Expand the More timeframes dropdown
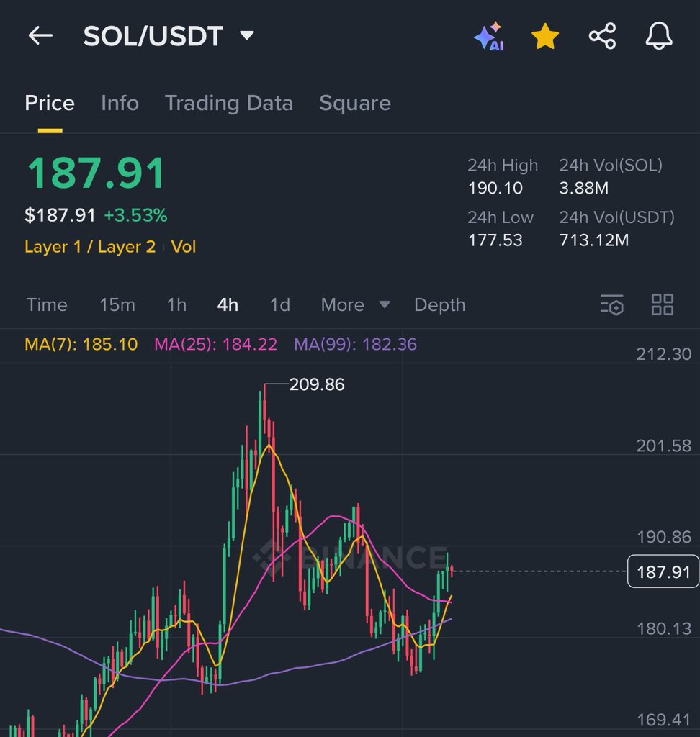 355,305
